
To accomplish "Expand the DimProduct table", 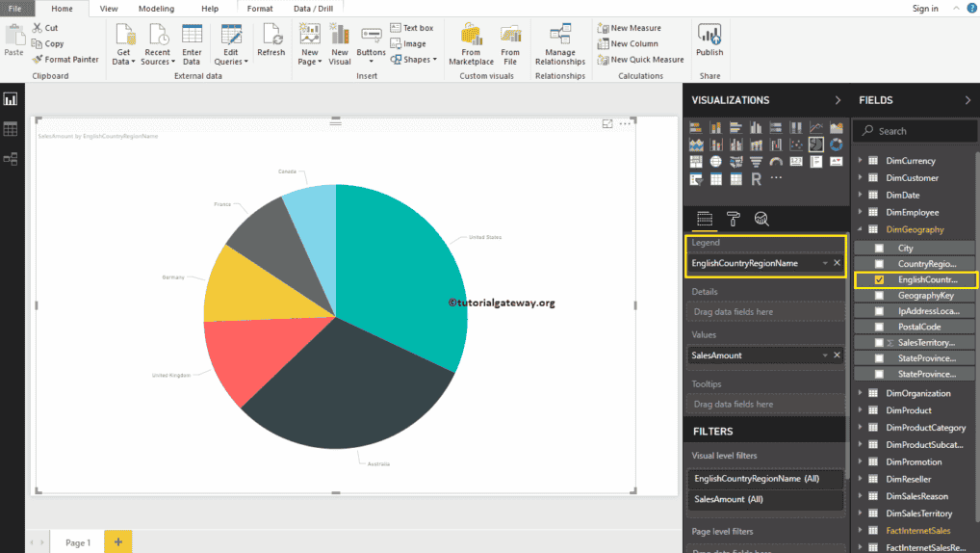I will [860, 410].
